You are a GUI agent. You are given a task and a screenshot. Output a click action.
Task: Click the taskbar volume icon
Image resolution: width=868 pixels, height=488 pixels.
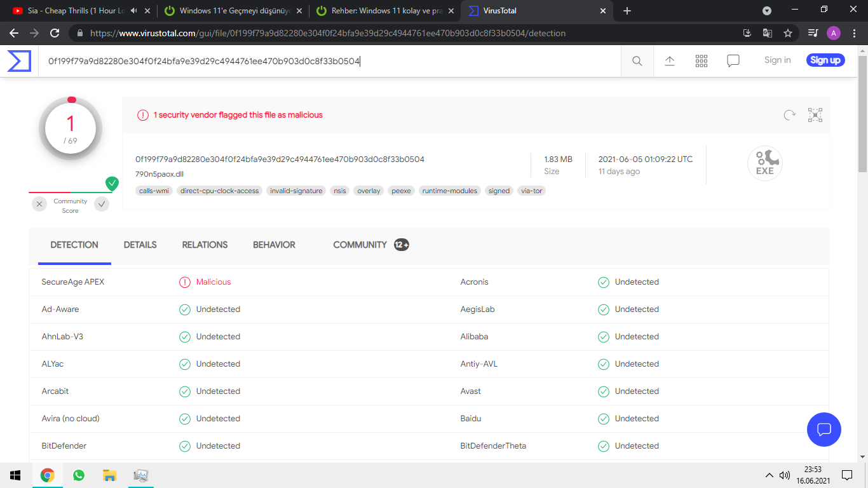click(x=785, y=475)
